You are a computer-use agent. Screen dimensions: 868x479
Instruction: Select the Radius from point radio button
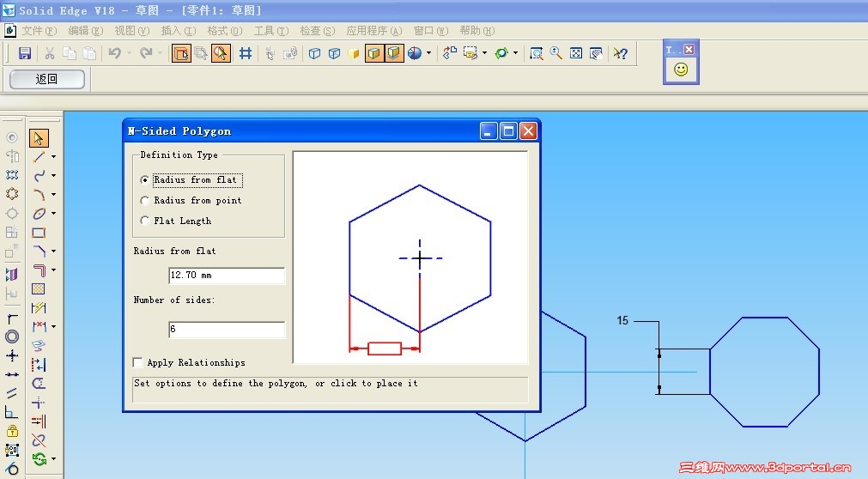tap(145, 201)
